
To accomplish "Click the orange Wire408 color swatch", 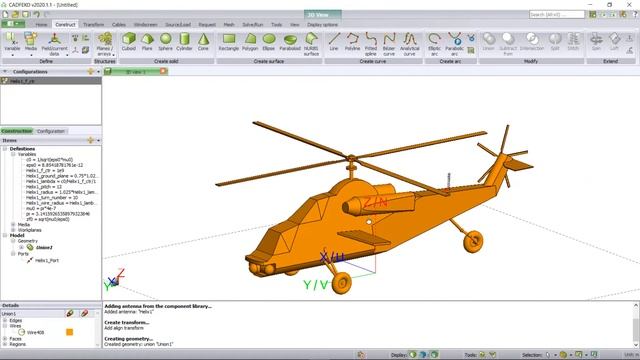I will tap(69, 332).
